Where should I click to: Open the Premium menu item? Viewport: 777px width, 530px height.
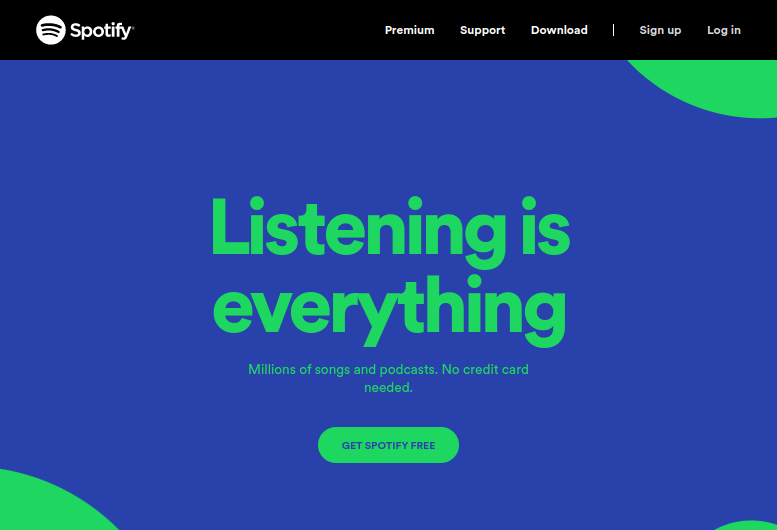pyautogui.click(x=409, y=30)
